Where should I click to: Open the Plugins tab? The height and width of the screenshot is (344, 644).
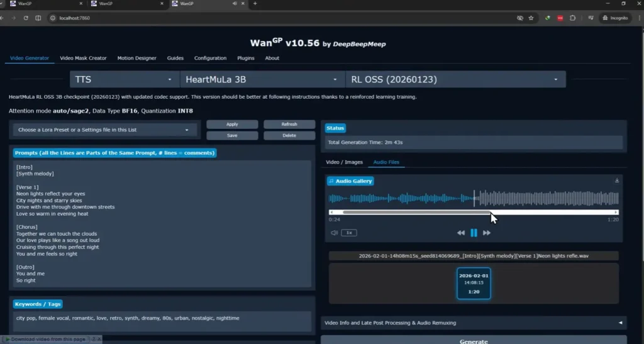click(x=246, y=58)
